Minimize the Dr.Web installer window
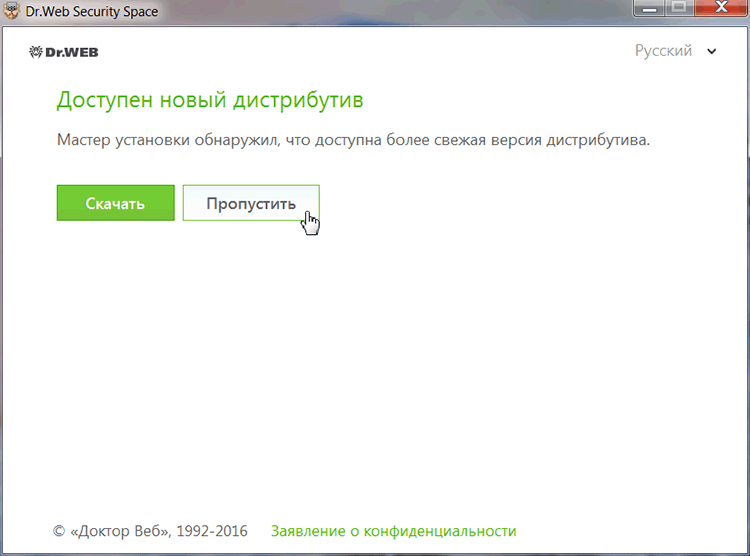This screenshot has width=750, height=556. tap(649, 8)
